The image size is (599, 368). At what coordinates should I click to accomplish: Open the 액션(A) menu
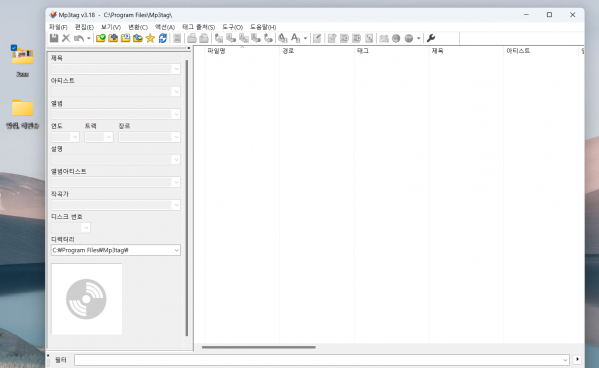tap(165, 27)
